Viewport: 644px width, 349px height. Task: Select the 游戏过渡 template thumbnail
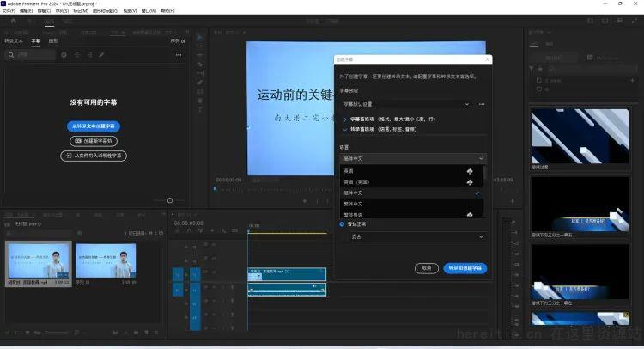pyautogui.click(x=580, y=137)
